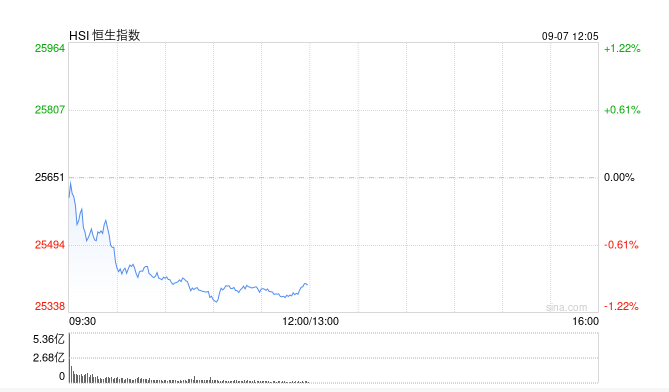The height and width of the screenshot is (392, 669).
Task: Click the +0.61% percentage label
Action: 622,110
